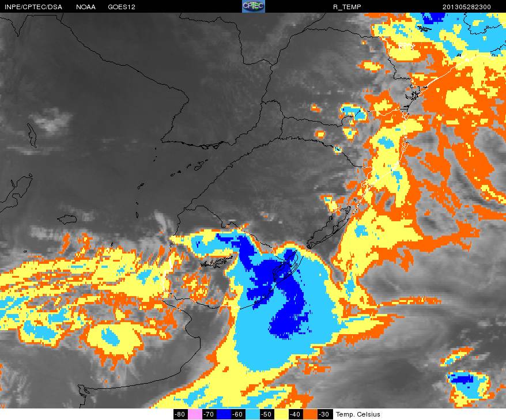The image size is (506, 420).
Task: Click the R_TEMP product label
Action: tap(347, 7)
